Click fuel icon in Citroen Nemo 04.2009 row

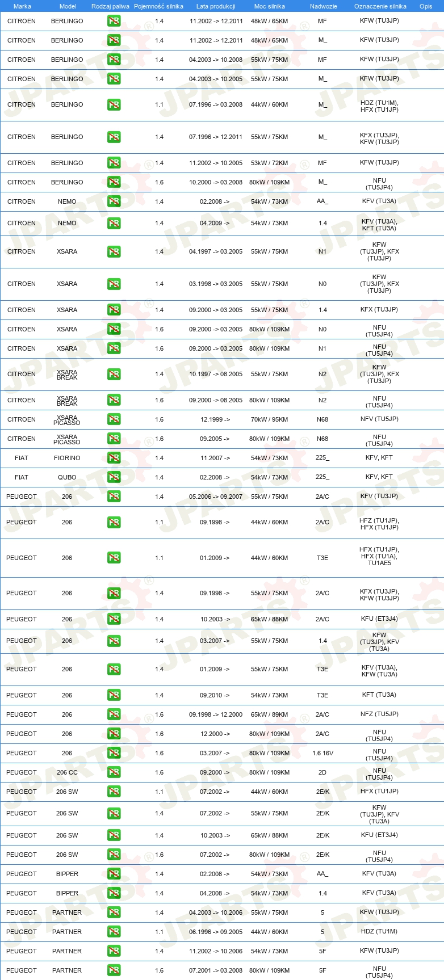click(x=114, y=223)
